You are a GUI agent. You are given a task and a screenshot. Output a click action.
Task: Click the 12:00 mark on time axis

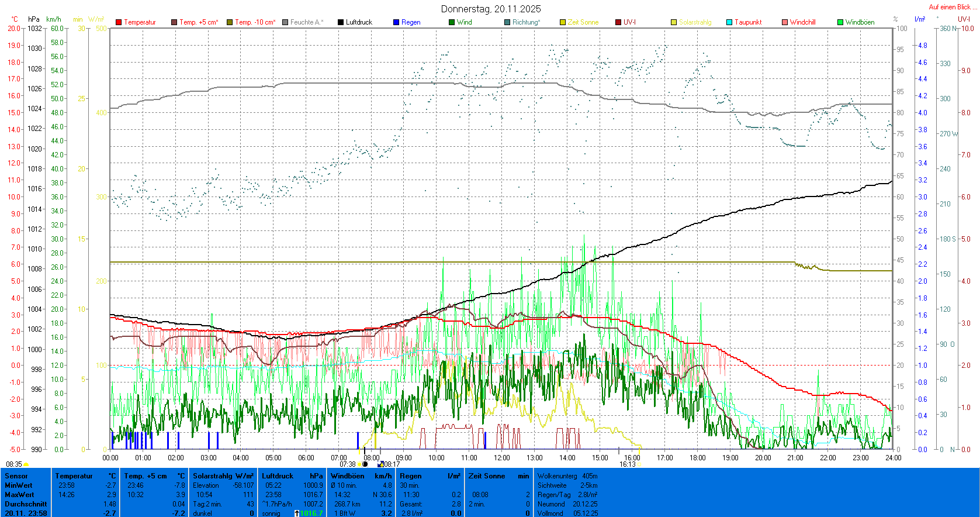502,458
